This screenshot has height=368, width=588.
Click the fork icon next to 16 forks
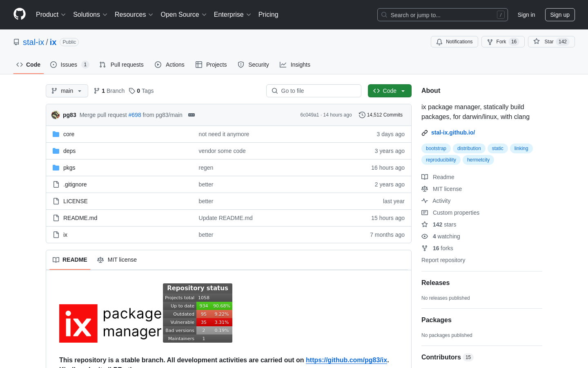[x=425, y=248]
